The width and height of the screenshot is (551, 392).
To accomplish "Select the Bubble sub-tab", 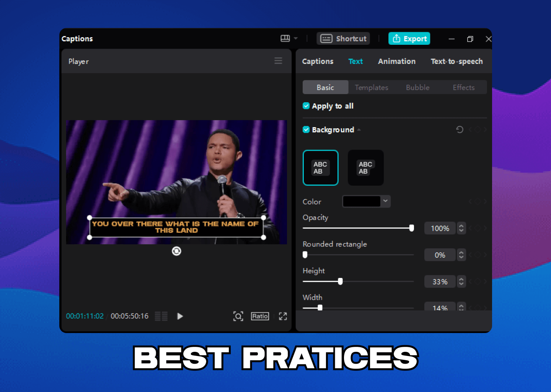I will click(417, 87).
